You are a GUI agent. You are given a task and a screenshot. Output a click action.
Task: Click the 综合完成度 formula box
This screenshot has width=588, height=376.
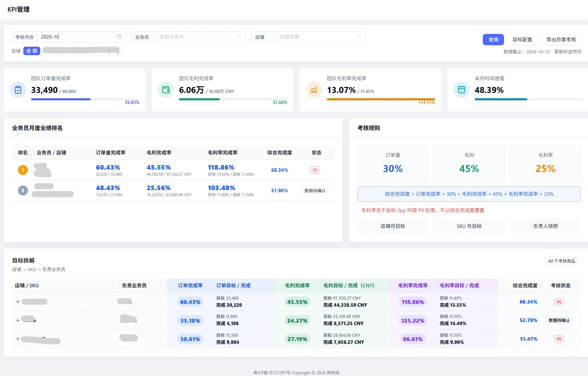(x=469, y=194)
